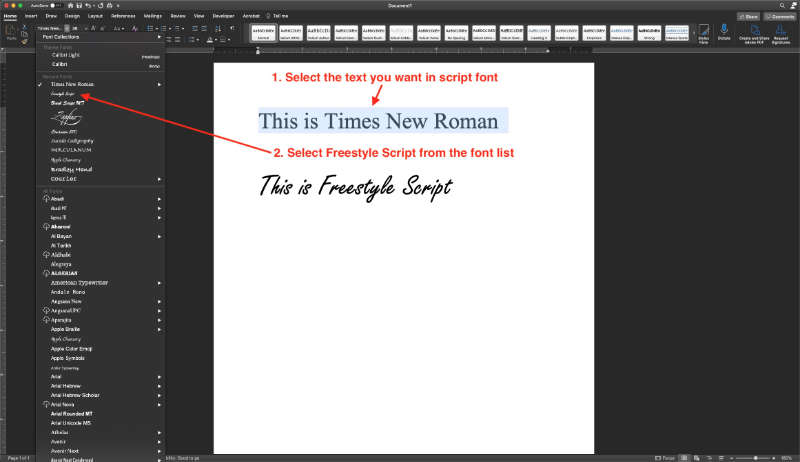
Task: Click the Sort icon in ribbon
Action: (218, 29)
